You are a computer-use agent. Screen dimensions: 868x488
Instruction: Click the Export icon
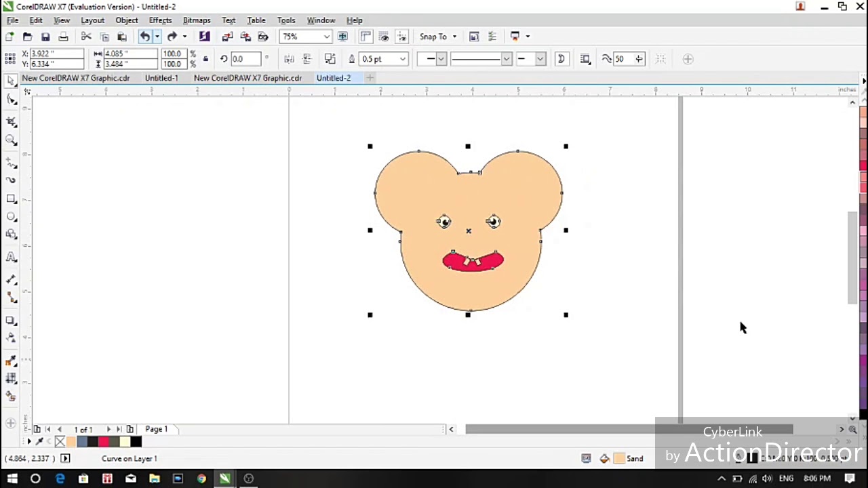245,37
